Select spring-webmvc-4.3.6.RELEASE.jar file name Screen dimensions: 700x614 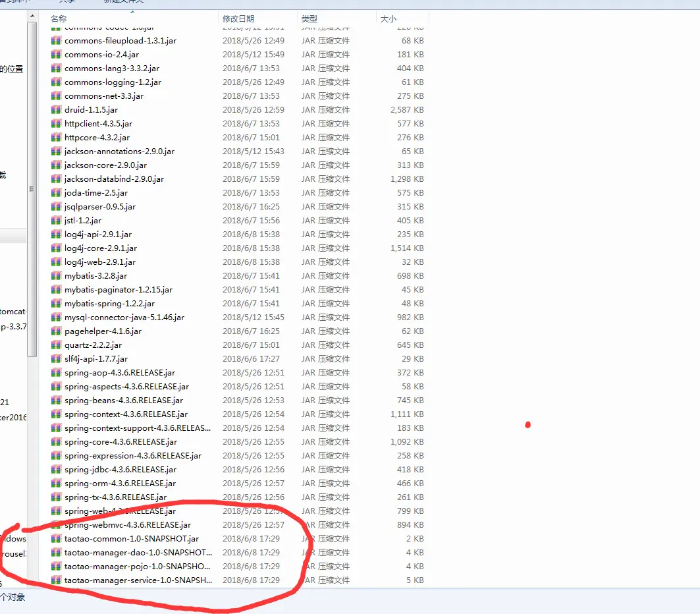pos(128,525)
